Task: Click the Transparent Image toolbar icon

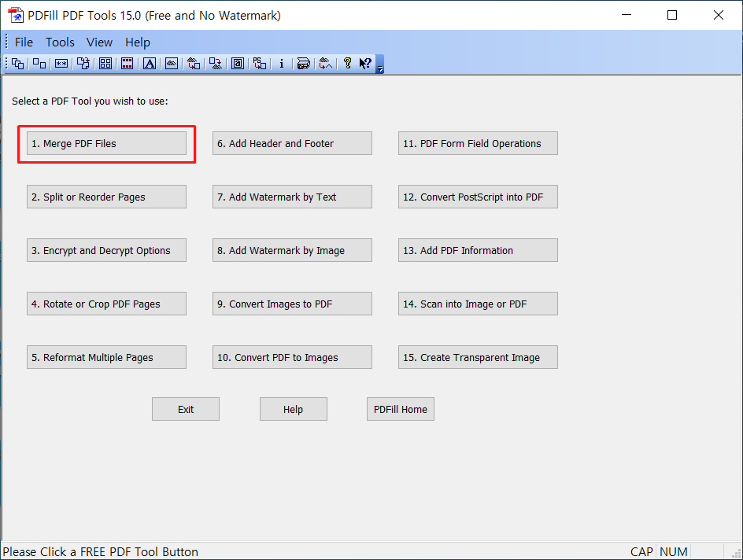Action: point(326,64)
